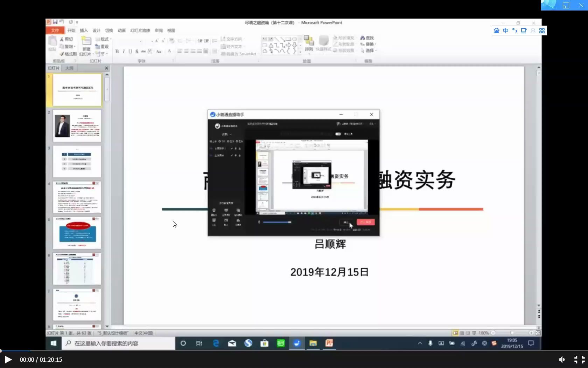Screen dimensions: 588x368
Task: Select slide 6 thumbnail with table
Action: coord(77,269)
